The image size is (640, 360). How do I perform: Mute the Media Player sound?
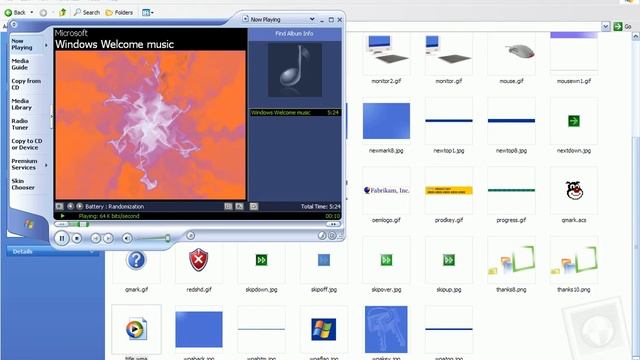coord(127,238)
